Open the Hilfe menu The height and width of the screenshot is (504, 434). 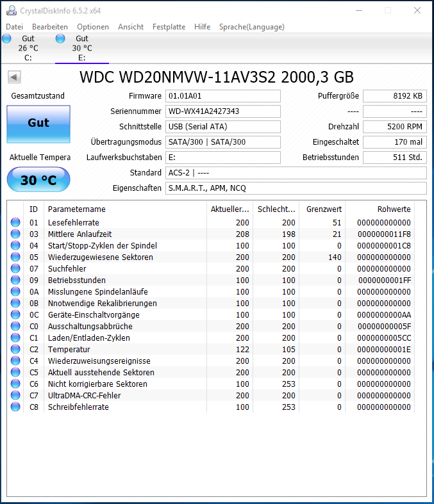(202, 27)
